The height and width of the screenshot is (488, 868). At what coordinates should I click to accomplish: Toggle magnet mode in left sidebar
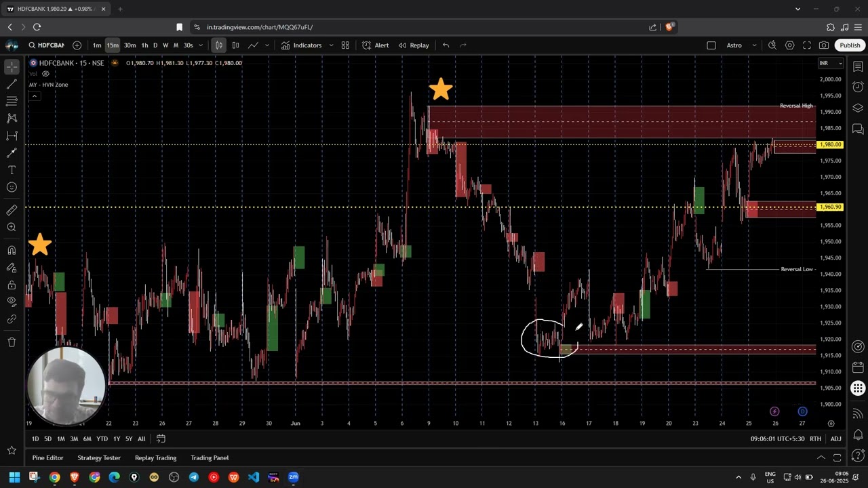click(12, 251)
